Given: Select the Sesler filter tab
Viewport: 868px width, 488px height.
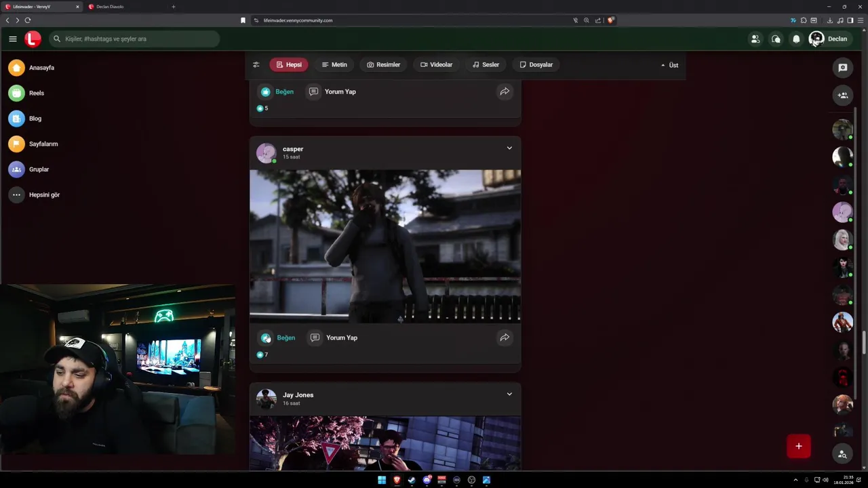Looking at the screenshot, I should (486, 64).
